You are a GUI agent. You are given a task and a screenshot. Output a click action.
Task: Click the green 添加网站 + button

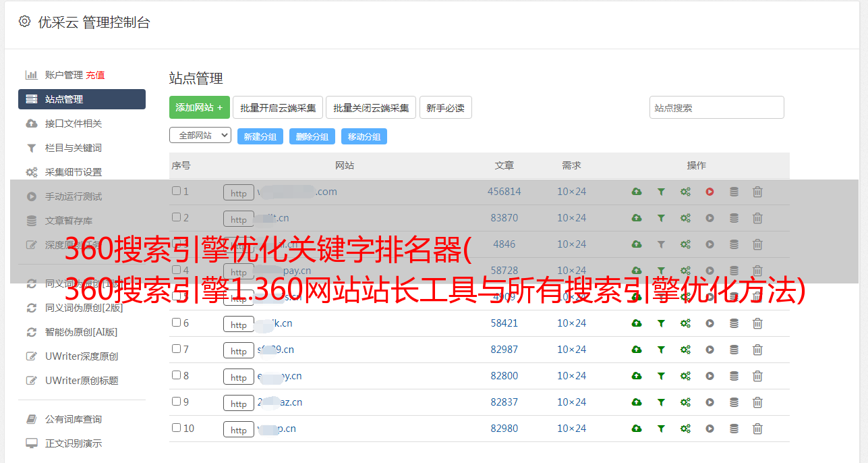[x=200, y=107]
